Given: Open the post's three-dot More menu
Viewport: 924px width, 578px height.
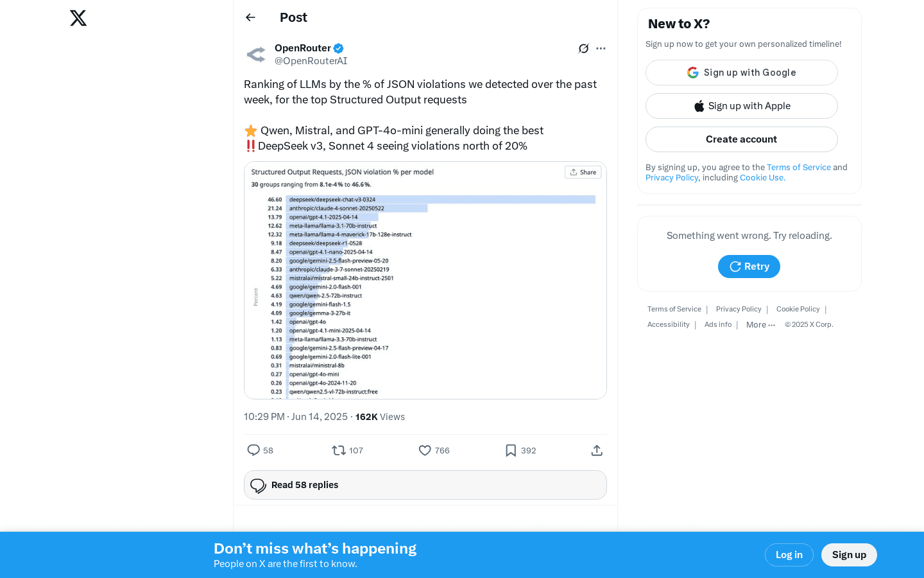Looking at the screenshot, I should pos(601,48).
